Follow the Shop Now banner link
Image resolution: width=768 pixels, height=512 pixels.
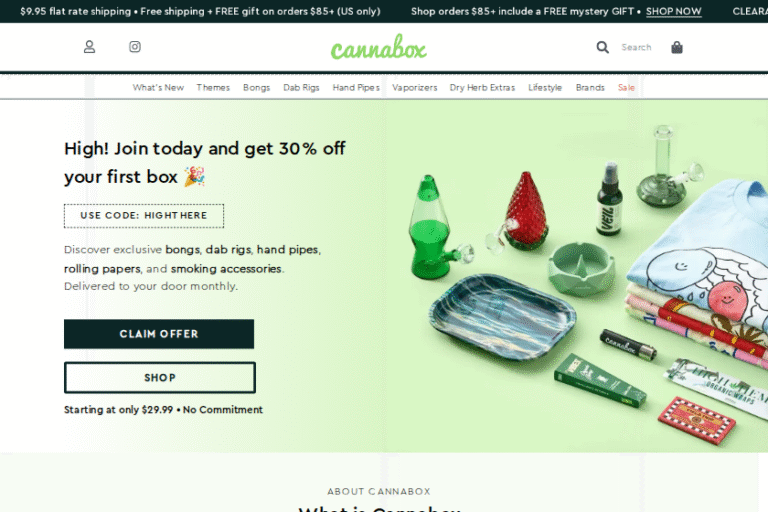pyautogui.click(x=673, y=11)
